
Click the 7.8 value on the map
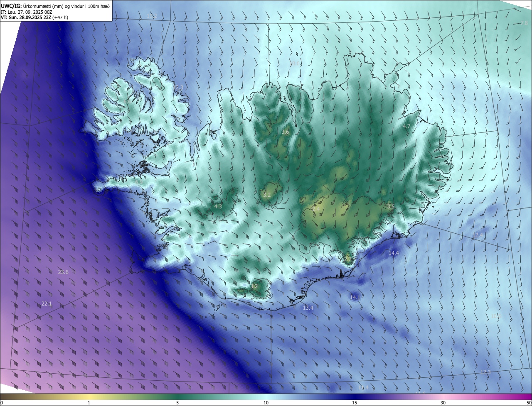[x=524, y=23]
